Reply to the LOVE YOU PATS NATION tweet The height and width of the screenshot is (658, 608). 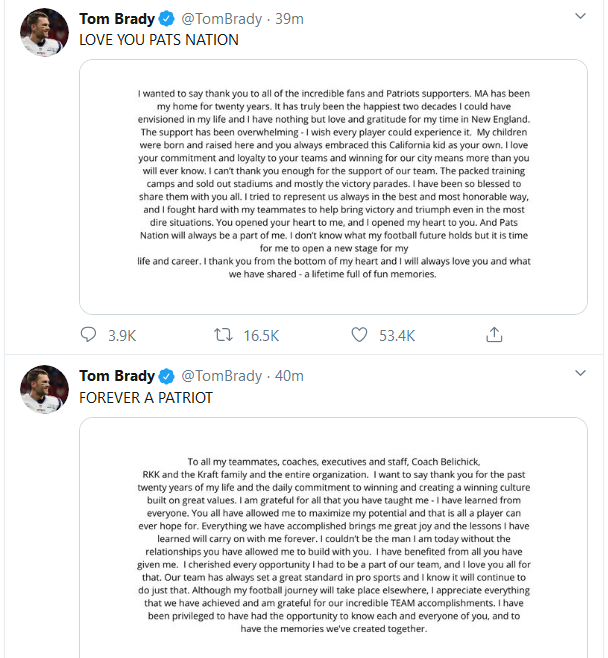(x=89, y=335)
